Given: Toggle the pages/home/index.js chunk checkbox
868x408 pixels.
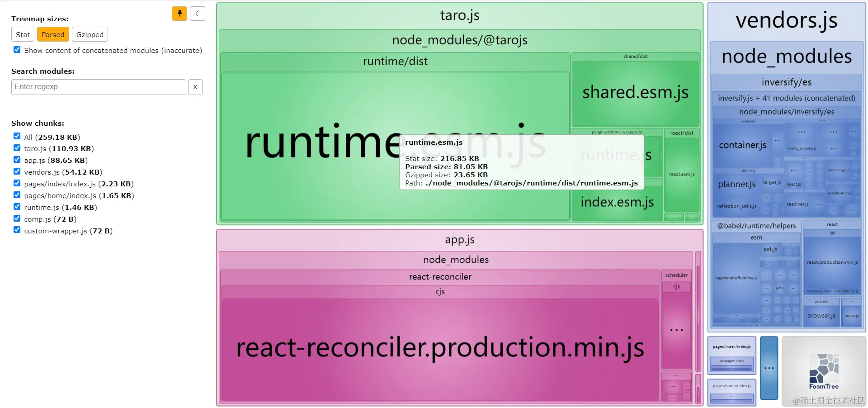Looking at the screenshot, I should (x=17, y=195).
